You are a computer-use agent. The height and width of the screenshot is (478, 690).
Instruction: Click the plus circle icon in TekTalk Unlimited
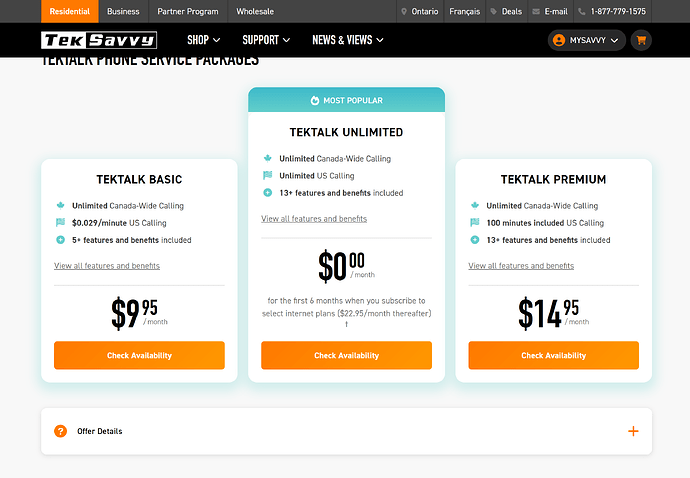click(x=268, y=192)
